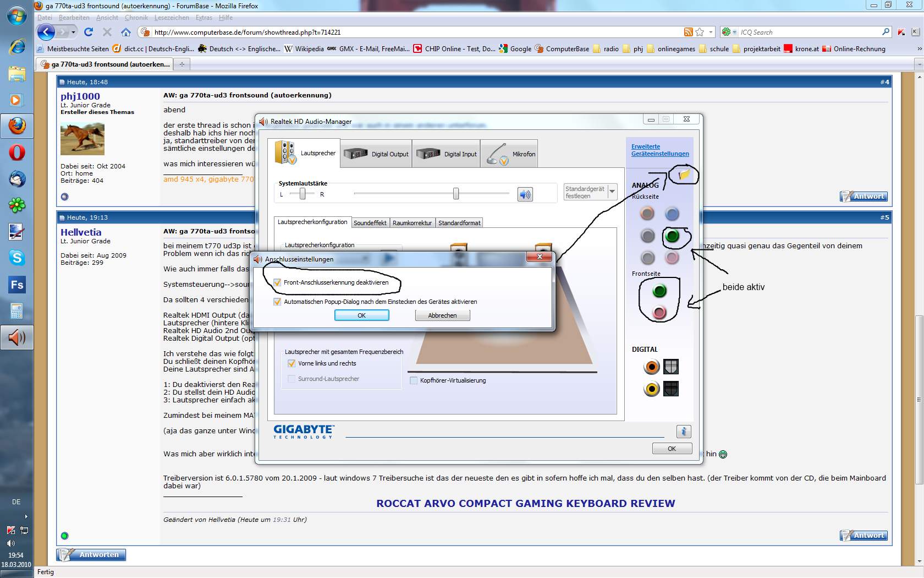Viewport: 924px width, 578px height.
Task: Click the URL address bar field
Action: point(415,32)
